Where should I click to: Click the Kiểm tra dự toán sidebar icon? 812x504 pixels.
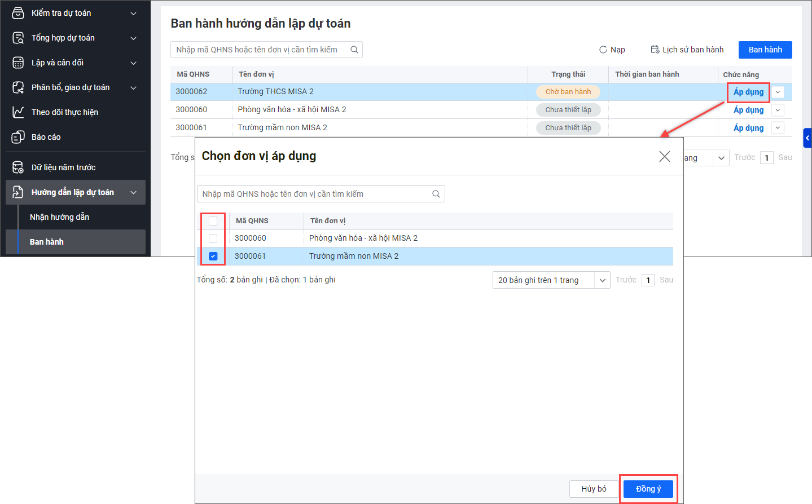point(18,13)
